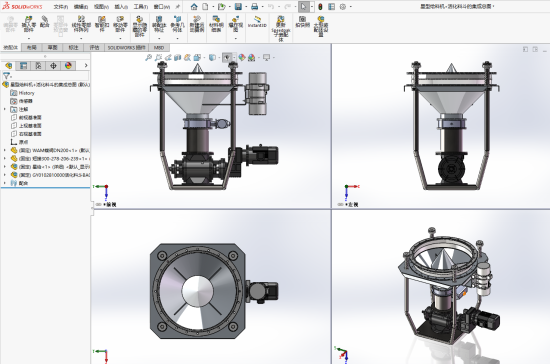Viewport: 550px width, 364px height.
Task: Open the Linear Component Pattern tool
Action: pyautogui.click(x=81, y=24)
